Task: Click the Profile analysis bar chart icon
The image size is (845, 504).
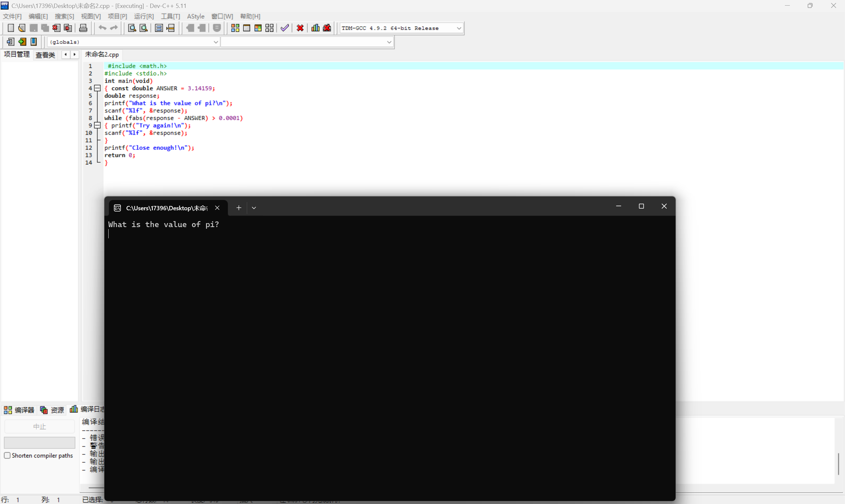Action: pos(315,28)
